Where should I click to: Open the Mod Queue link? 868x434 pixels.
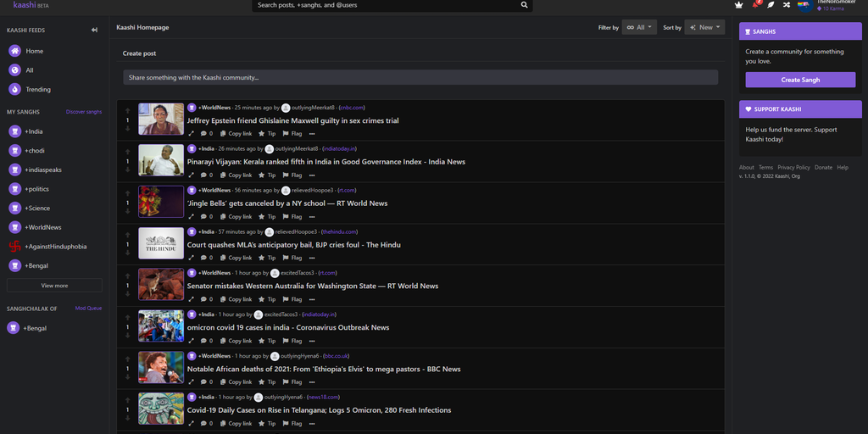coord(88,309)
